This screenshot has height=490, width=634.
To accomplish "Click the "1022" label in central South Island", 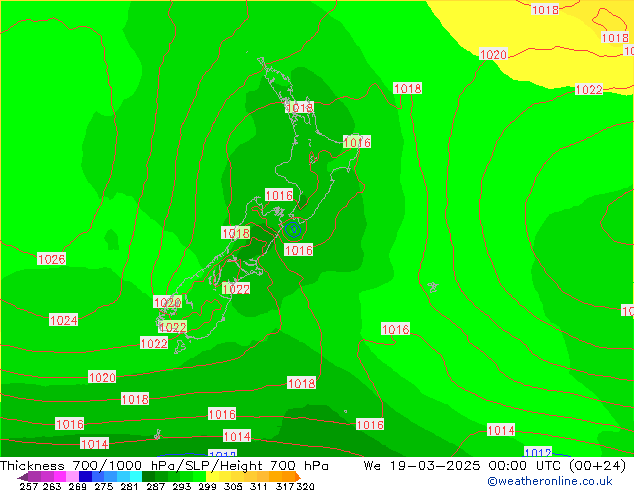I will coord(236,288).
